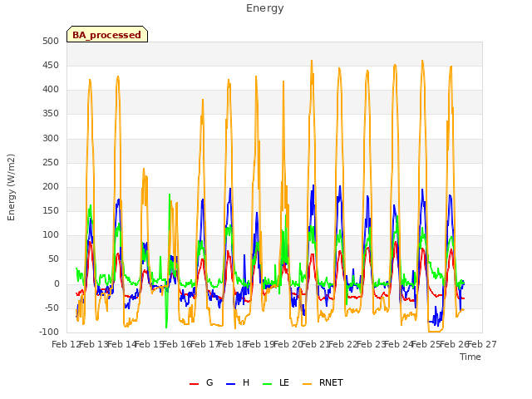The image size is (532, 399).
Task: Click the chart title Energy
Action: click(265, 8)
